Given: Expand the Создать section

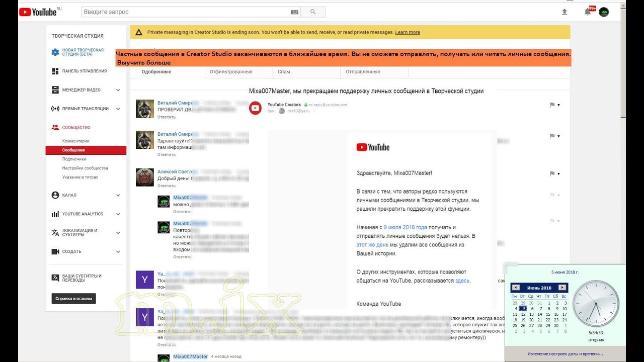Looking at the screenshot, I should tap(118, 252).
